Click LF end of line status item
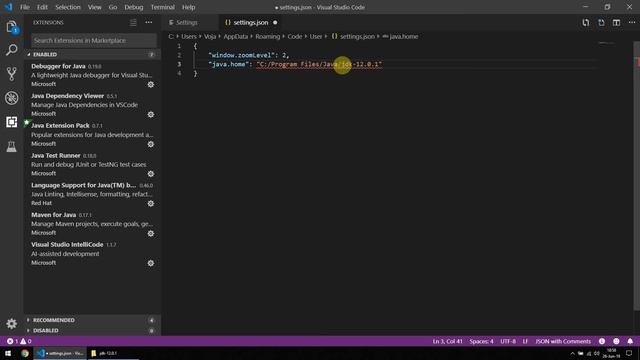 coord(525,341)
